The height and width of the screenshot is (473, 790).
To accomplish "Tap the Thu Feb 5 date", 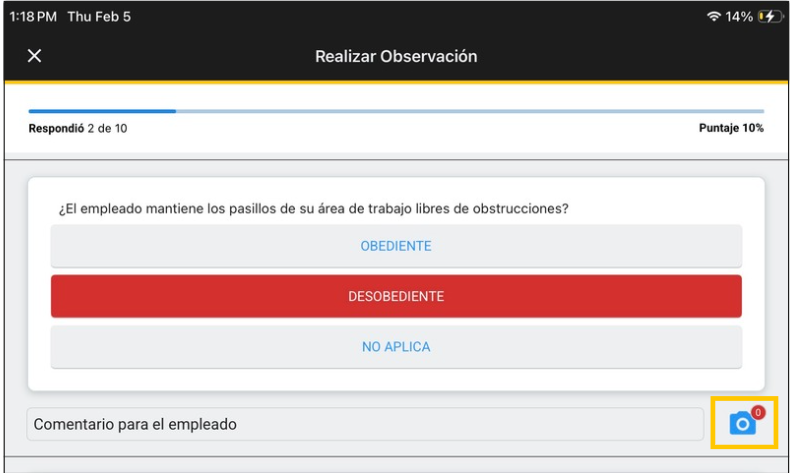I will pyautogui.click(x=99, y=17).
